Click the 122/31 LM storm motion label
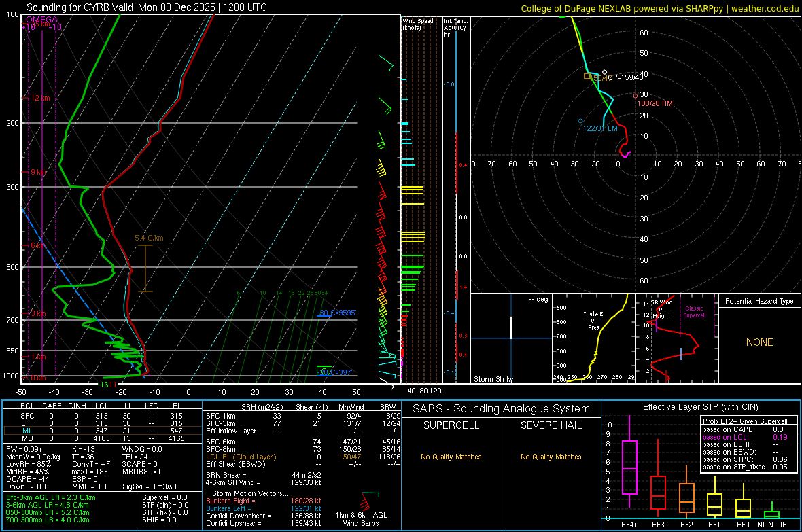 click(600, 128)
